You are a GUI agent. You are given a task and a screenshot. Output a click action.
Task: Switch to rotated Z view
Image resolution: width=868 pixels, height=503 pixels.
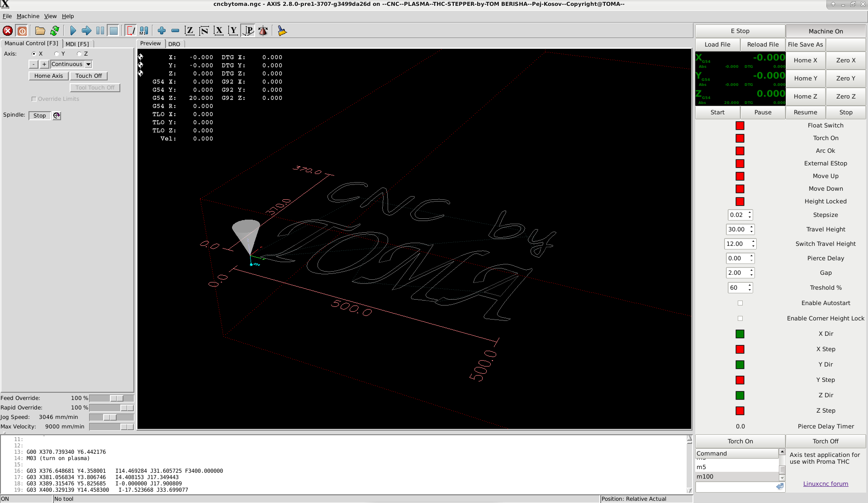click(204, 31)
